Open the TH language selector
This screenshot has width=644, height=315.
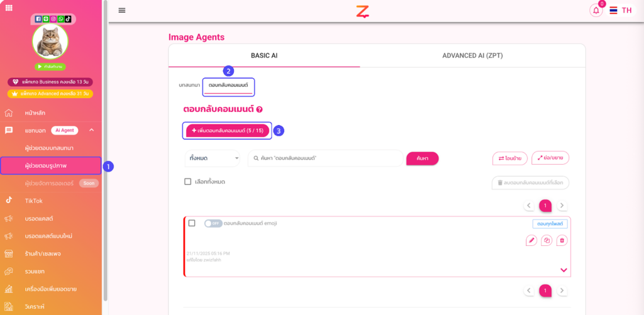click(621, 10)
